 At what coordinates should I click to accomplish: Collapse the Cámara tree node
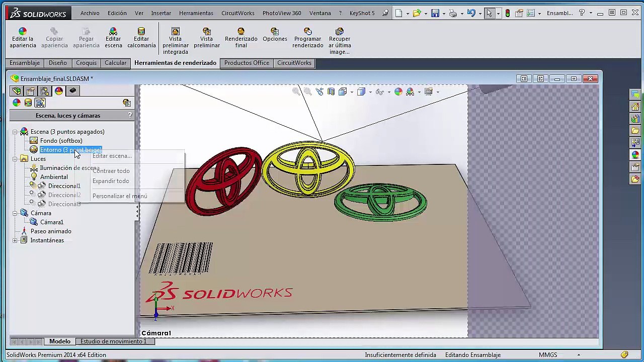[x=15, y=213]
